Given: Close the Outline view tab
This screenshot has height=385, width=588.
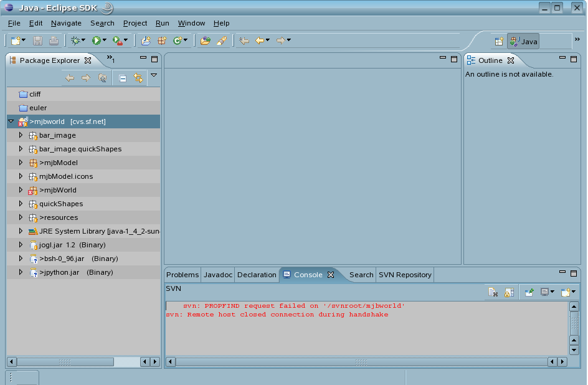Looking at the screenshot, I should coord(511,60).
